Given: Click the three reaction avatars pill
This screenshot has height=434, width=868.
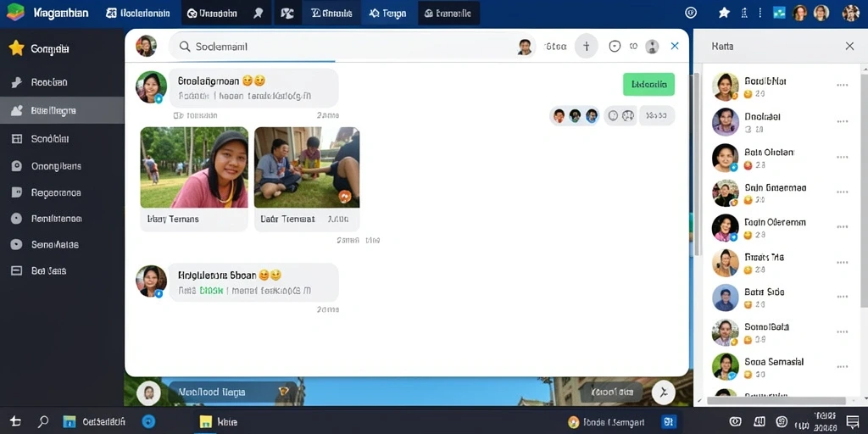Looking at the screenshot, I should (574, 115).
